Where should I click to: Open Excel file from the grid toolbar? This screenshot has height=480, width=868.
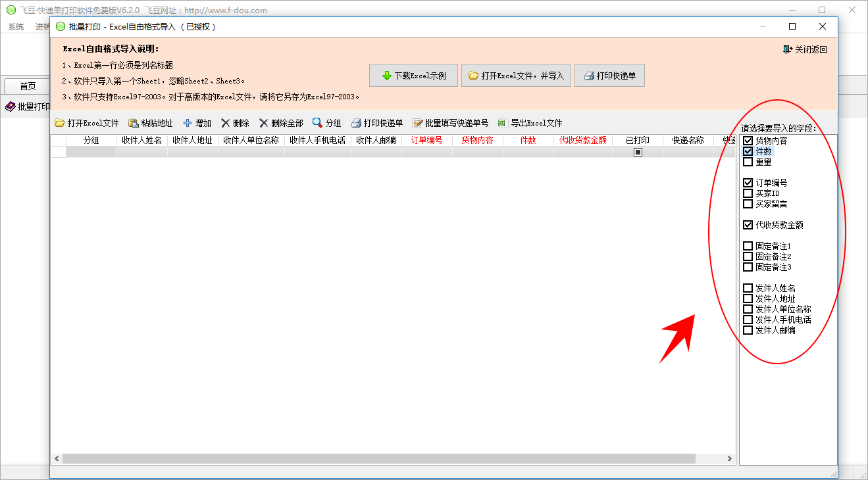[86, 123]
